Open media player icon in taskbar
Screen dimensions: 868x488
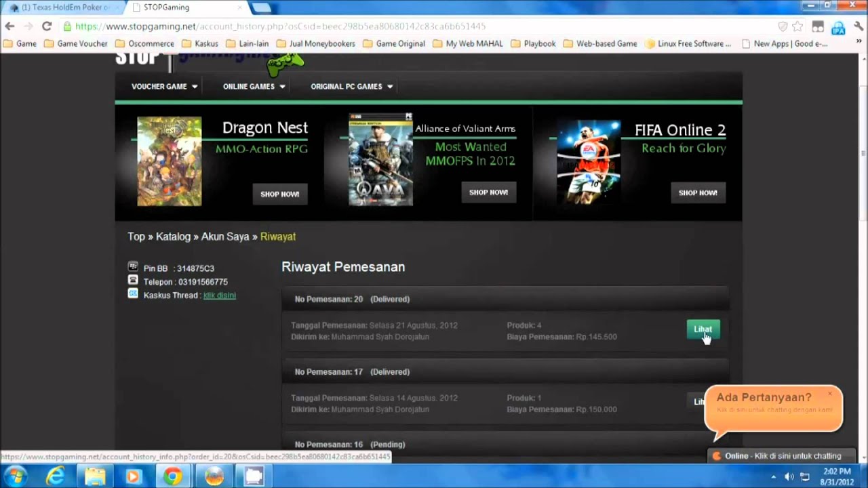[x=133, y=476]
